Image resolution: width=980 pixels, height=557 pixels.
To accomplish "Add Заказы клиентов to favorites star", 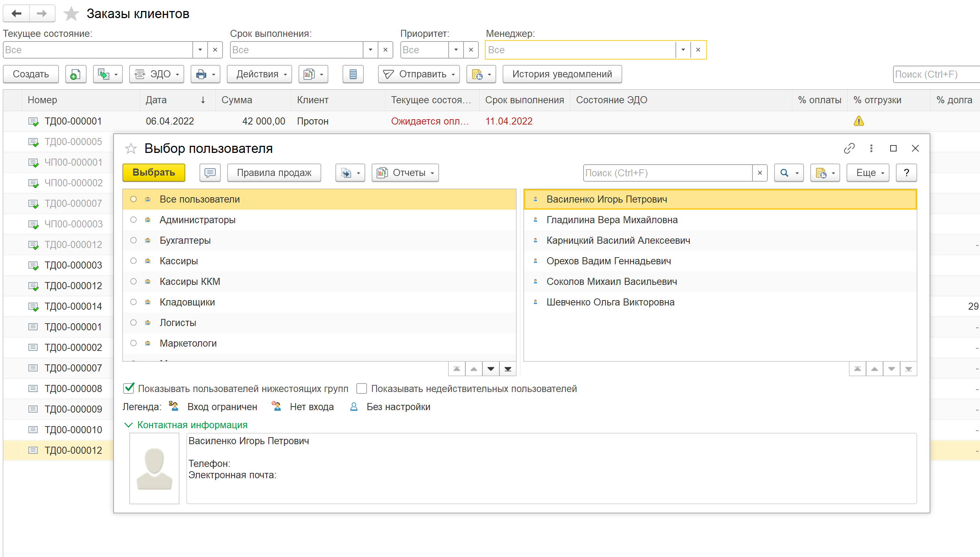I will point(71,14).
